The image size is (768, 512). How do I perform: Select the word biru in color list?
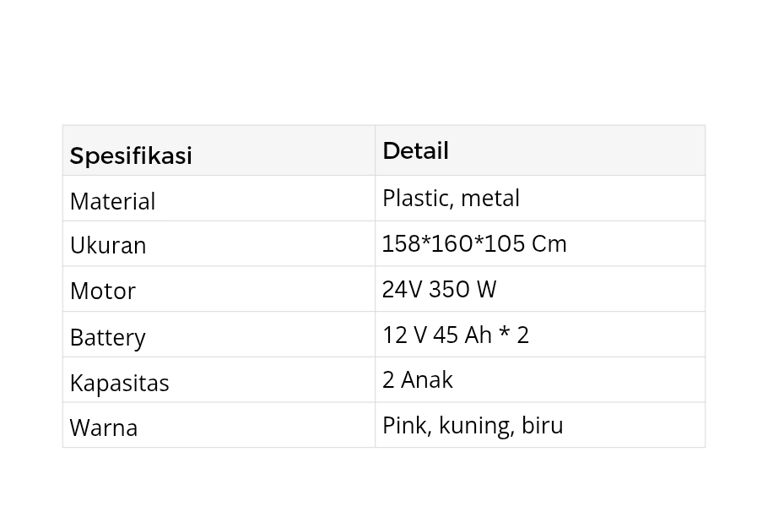pyautogui.click(x=542, y=425)
